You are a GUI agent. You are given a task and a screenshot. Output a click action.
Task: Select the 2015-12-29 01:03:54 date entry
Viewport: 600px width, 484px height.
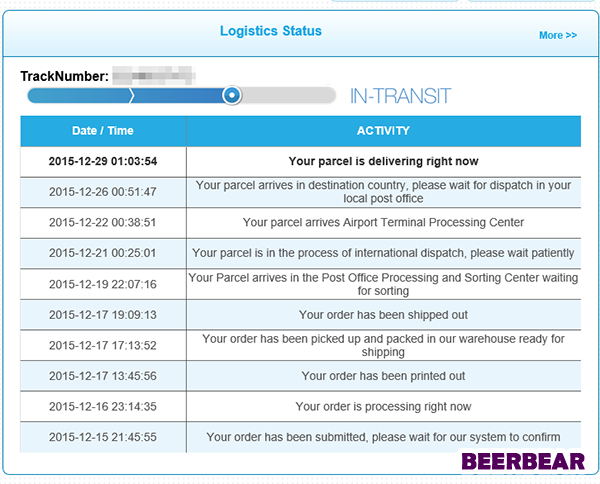[x=103, y=161]
